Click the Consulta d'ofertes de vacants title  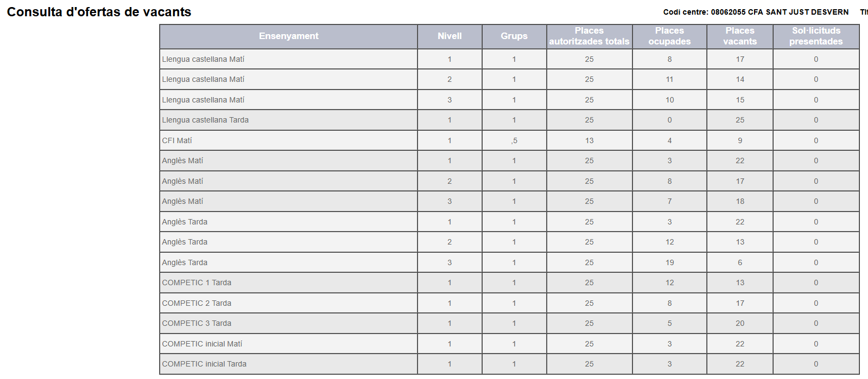pos(99,12)
